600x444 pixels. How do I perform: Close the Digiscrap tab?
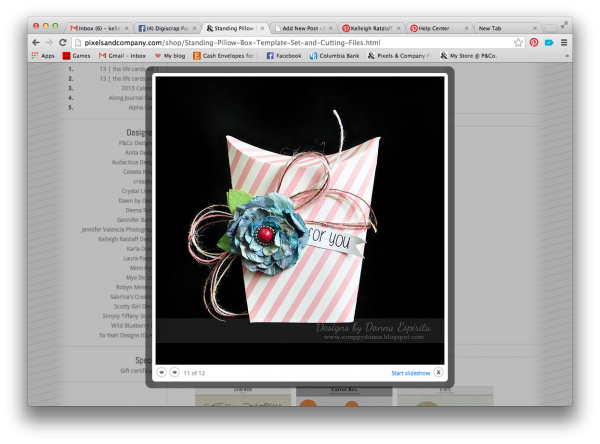tap(194, 28)
